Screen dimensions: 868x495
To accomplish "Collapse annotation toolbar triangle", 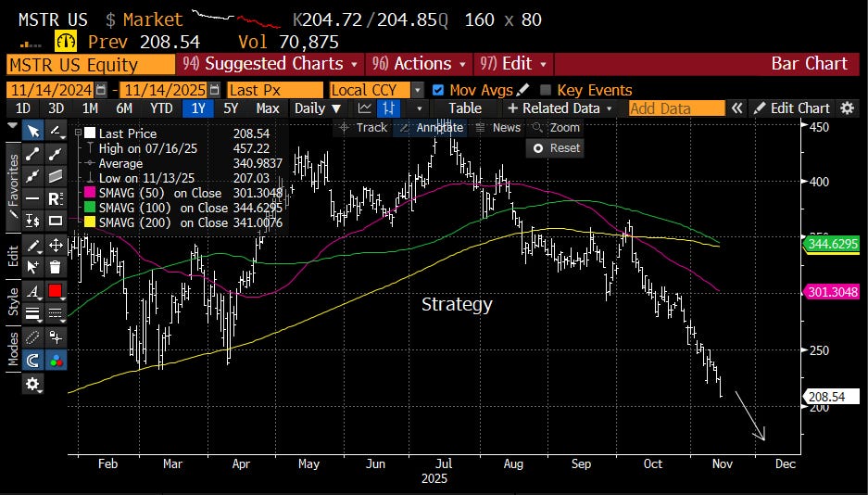I will coord(13,126).
